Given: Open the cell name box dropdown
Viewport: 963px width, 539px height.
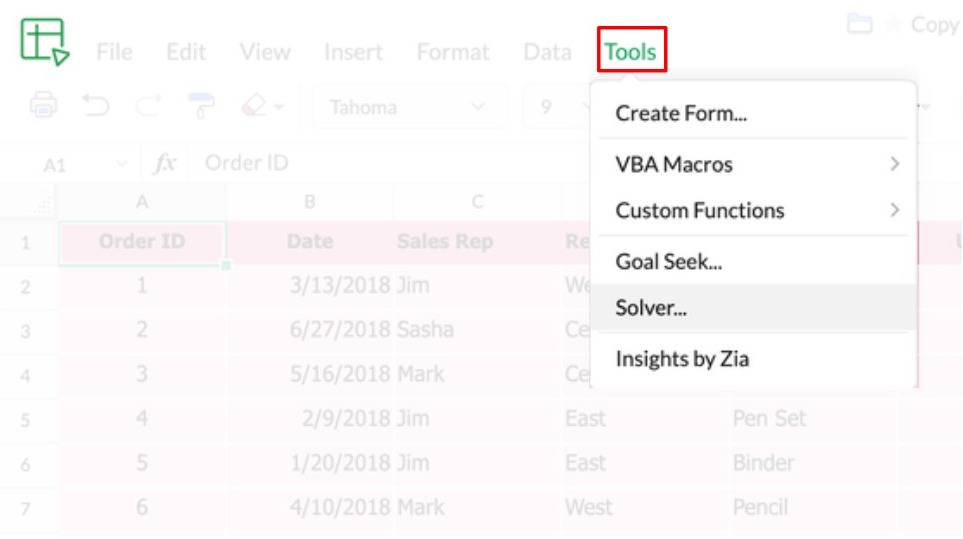Looking at the screenshot, I should click(x=122, y=164).
